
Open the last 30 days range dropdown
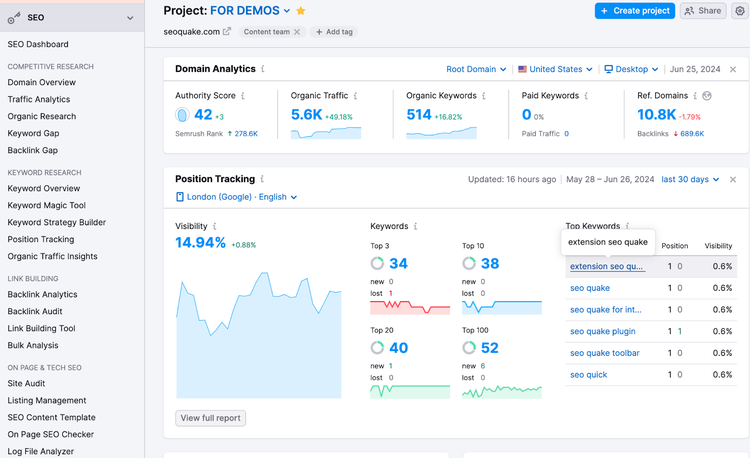click(690, 179)
